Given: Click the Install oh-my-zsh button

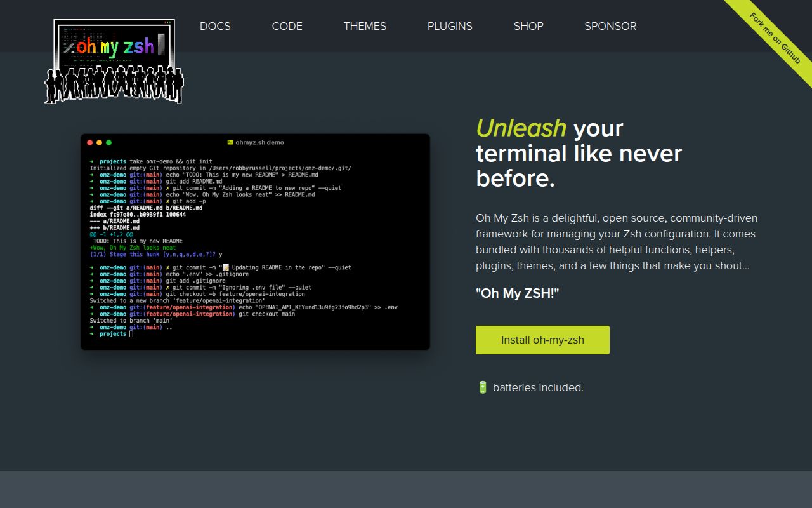Looking at the screenshot, I should coord(542,340).
